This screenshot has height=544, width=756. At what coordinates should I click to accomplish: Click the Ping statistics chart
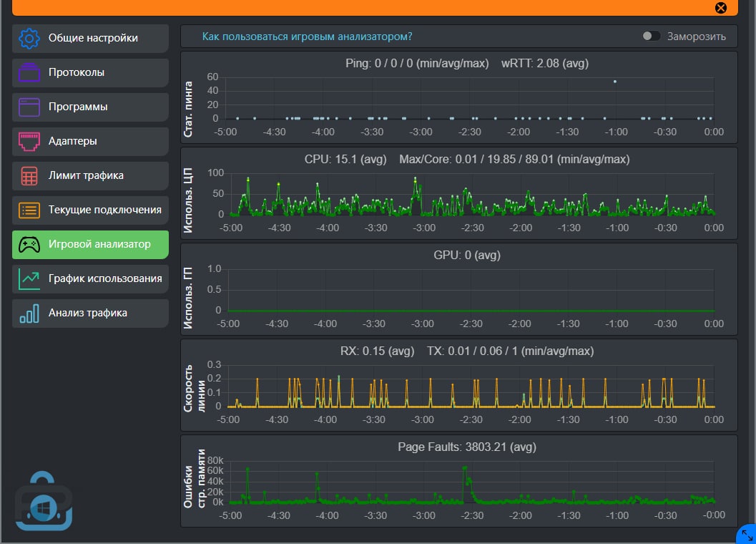tap(470, 98)
